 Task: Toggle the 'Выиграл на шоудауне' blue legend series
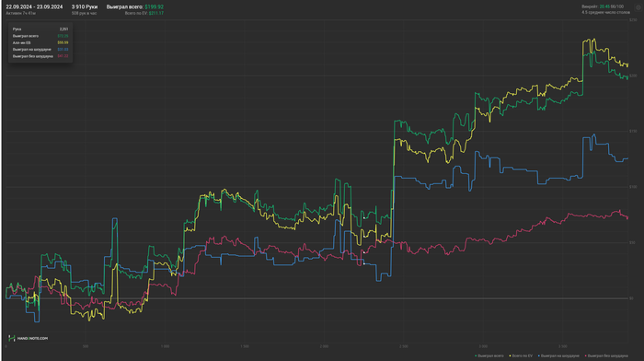pyautogui.click(x=558, y=355)
